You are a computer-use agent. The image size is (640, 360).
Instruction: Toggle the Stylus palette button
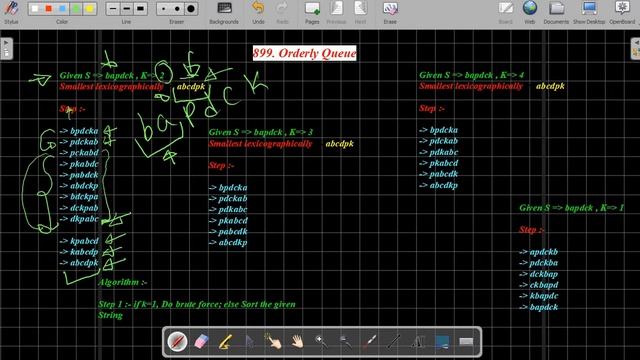tap(11, 12)
